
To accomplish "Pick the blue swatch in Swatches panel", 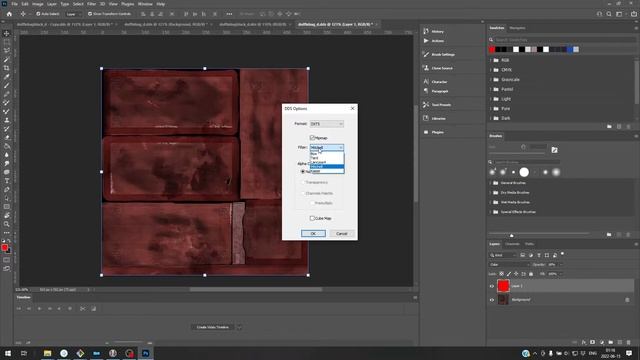I will 570,49.
